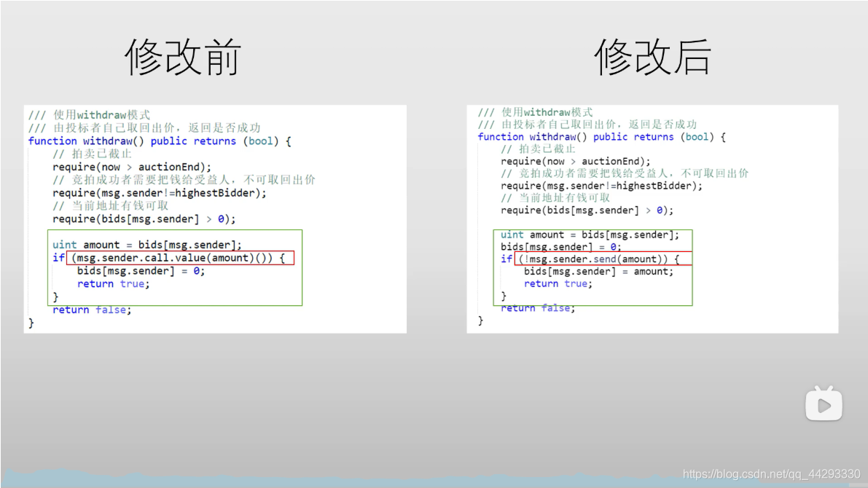The height and width of the screenshot is (488, 868).
Task: Click "function withdraw()" line in 修改前 code
Action: [160, 141]
